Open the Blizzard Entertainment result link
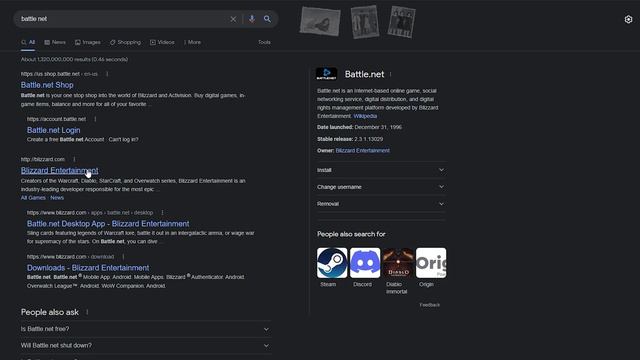Image resolution: width=640 pixels, height=360 pixels. (x=60, y=171)
